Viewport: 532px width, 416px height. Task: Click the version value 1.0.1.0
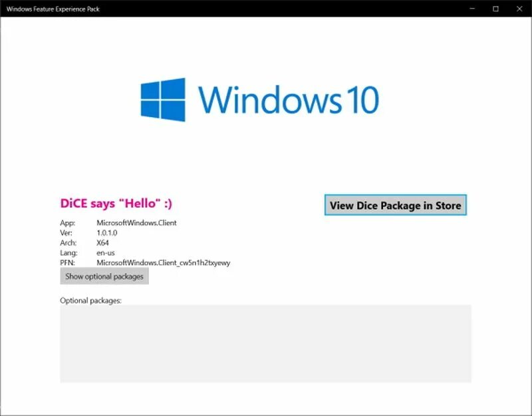107,233
